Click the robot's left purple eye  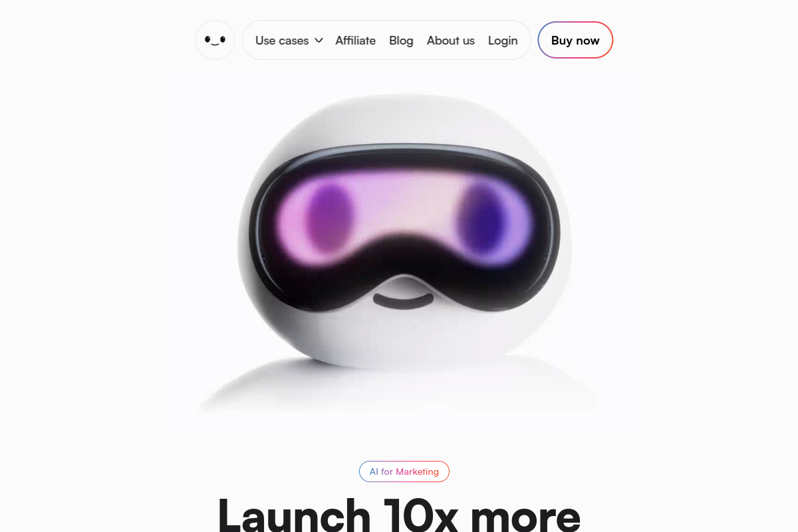coord(329,217)
